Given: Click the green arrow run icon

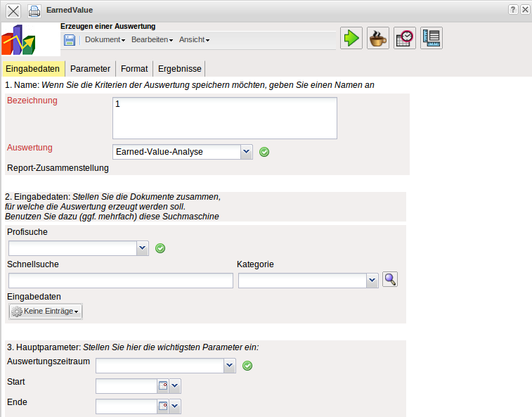Looking at the screenshot, I should point(351,38).
